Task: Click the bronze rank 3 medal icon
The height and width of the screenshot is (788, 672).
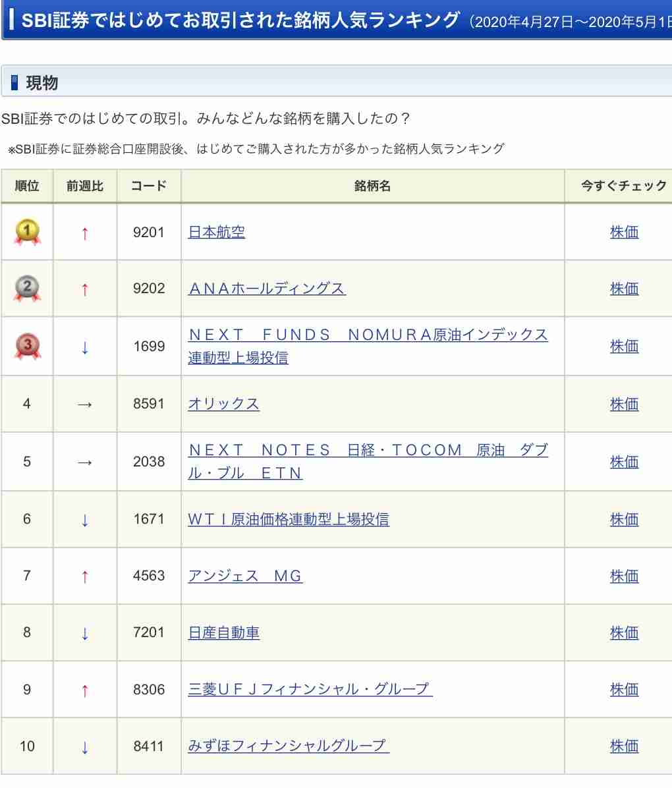Action: coord(27,347)
